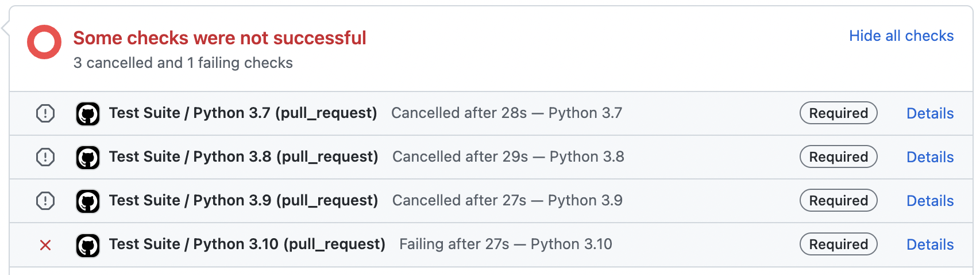Image resolution: width=980 pixels, height=275 pixels.
Task: Select Test Suite / Python 3.7 (pull_request) title
Action: click(243, 113)
